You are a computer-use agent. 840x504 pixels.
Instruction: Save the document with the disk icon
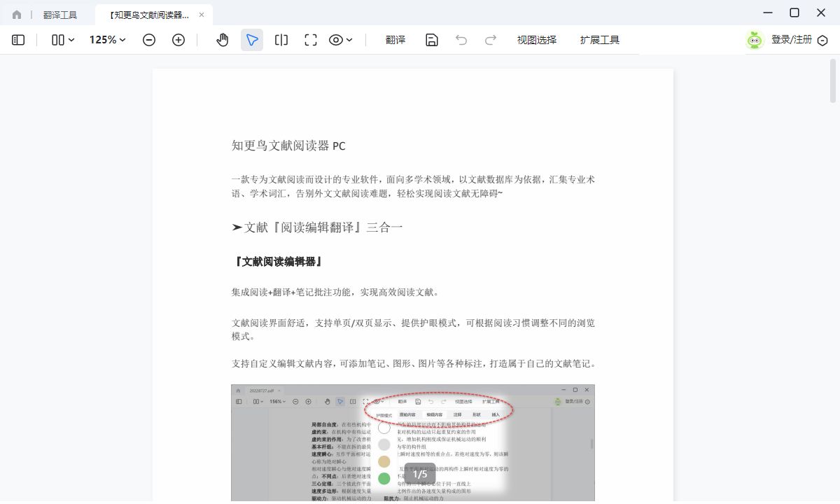coord(432,40)
